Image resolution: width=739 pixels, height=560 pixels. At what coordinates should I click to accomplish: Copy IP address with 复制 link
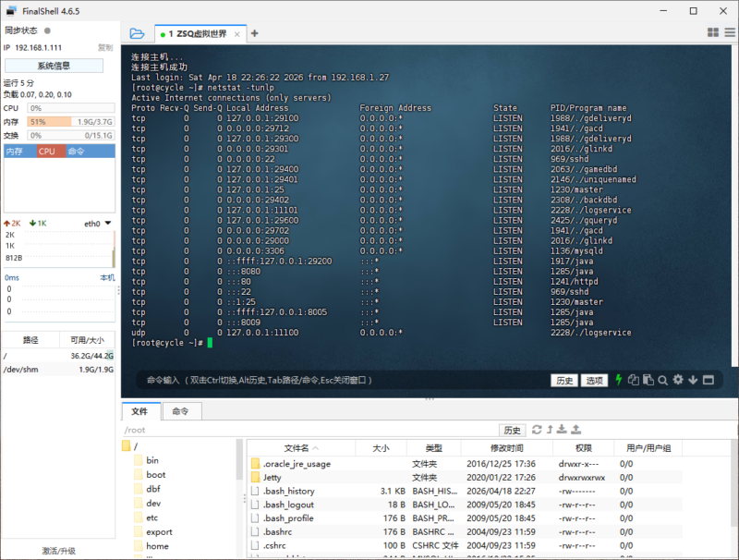point(105,48)
